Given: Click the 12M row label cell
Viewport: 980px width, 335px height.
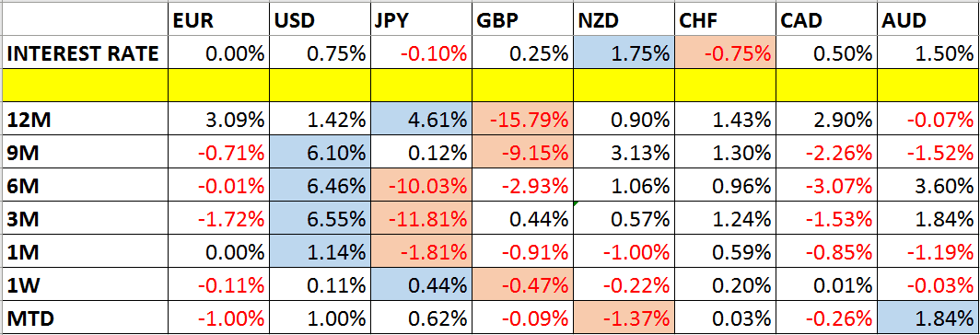Looking at the screenshot, I should 85,119.
